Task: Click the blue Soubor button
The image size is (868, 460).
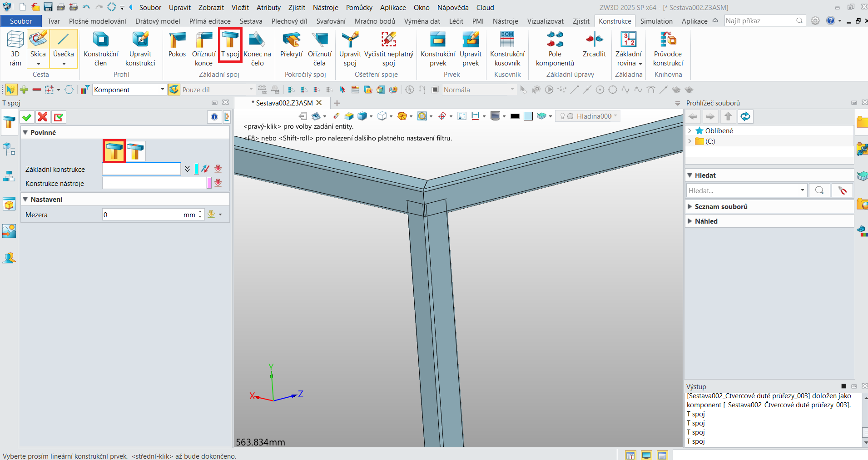Action: coord(21,21)
